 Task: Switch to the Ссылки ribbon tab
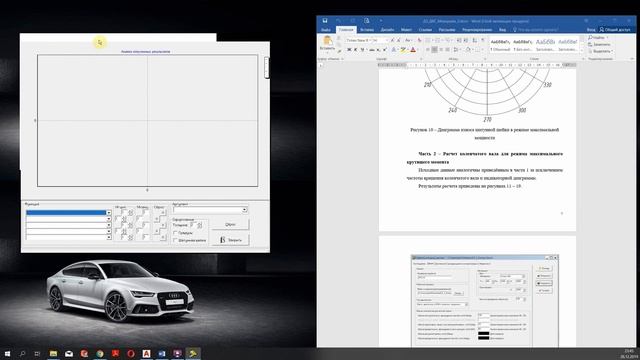(x=425, y=30)
